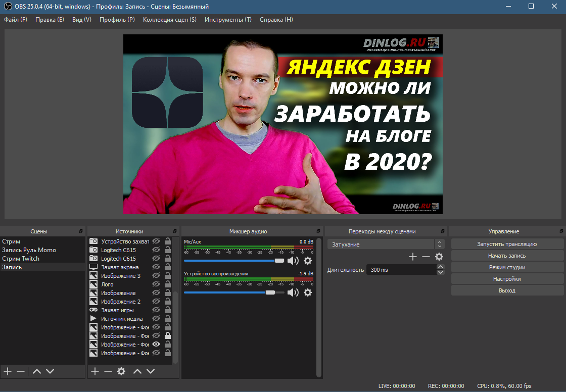Show Устройство захвата source via eye
Screen dimensions: 566x392
click(x=156, y=241)
